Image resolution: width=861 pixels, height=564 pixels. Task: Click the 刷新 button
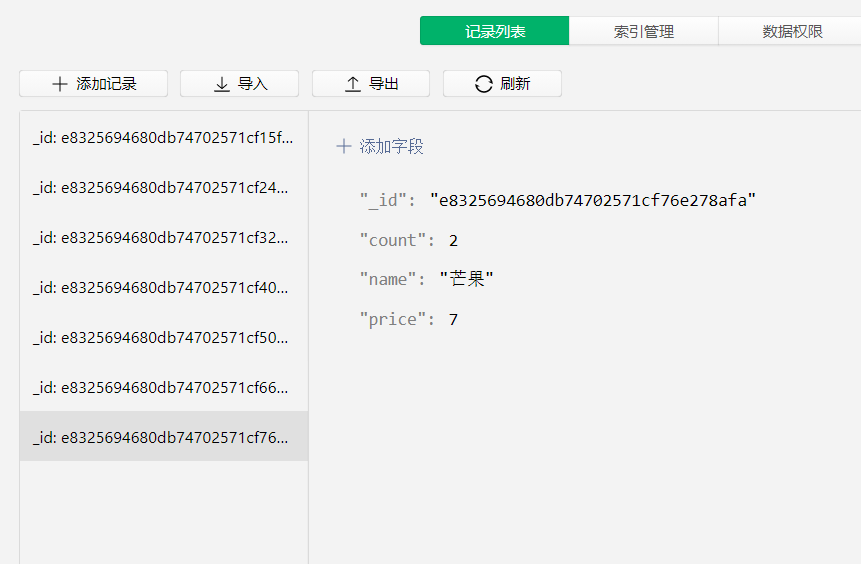point(502,83)
